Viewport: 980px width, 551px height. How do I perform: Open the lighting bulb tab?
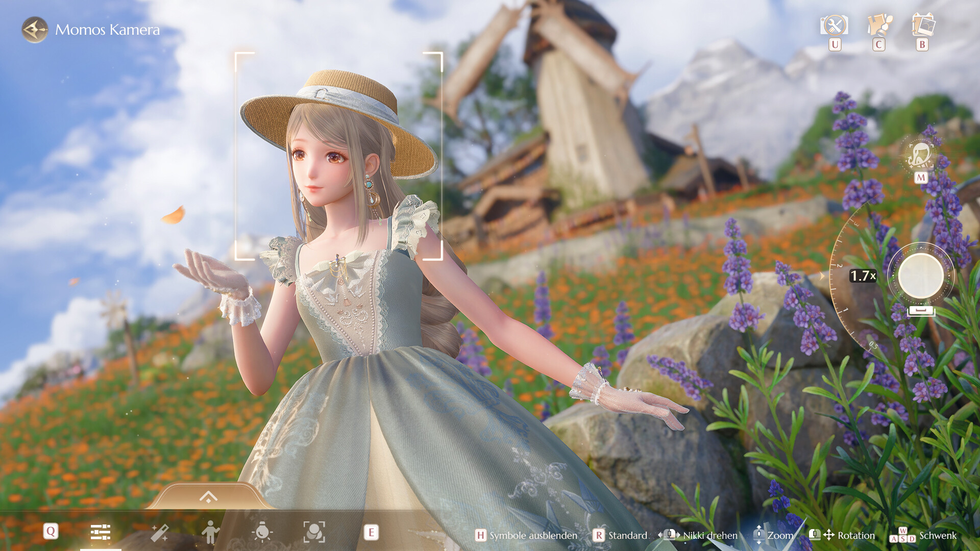[x=262, y=532]
